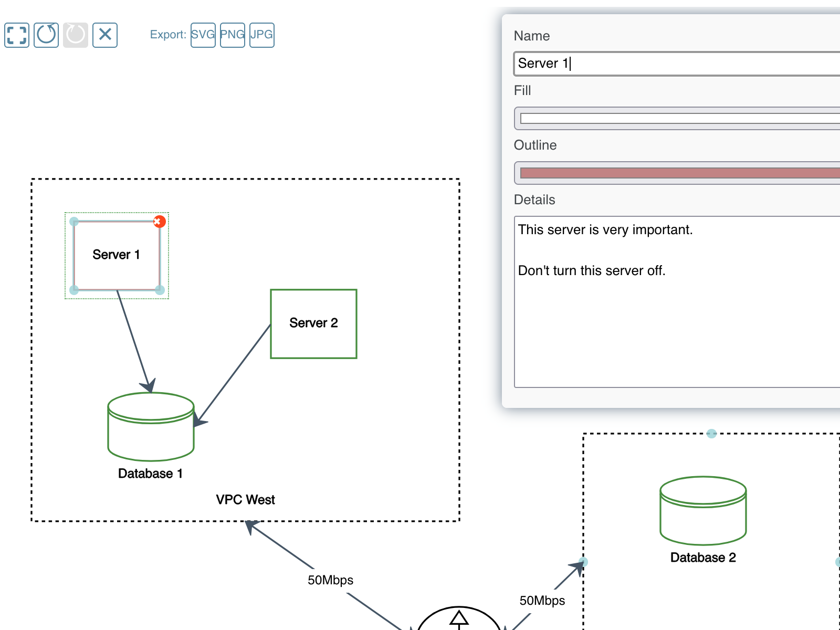Screen dimensions: 840x630
Task: Open the Outline color picker
Action: (677, 173)
